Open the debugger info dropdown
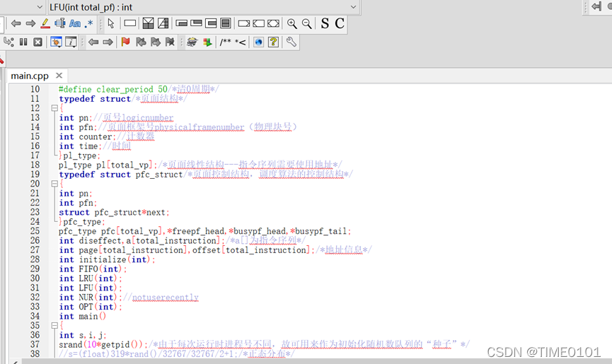Viewport: 612px width, 364px height. [x=71, y=42]
